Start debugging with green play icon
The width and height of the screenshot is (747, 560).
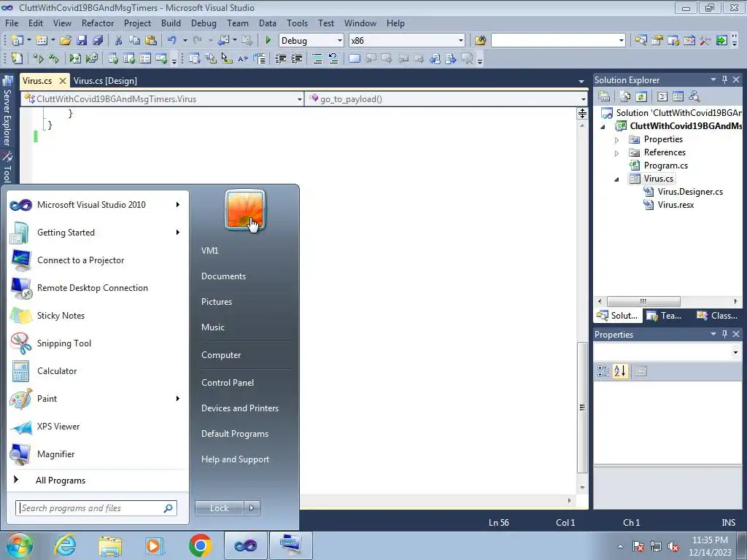pos(268,41)
